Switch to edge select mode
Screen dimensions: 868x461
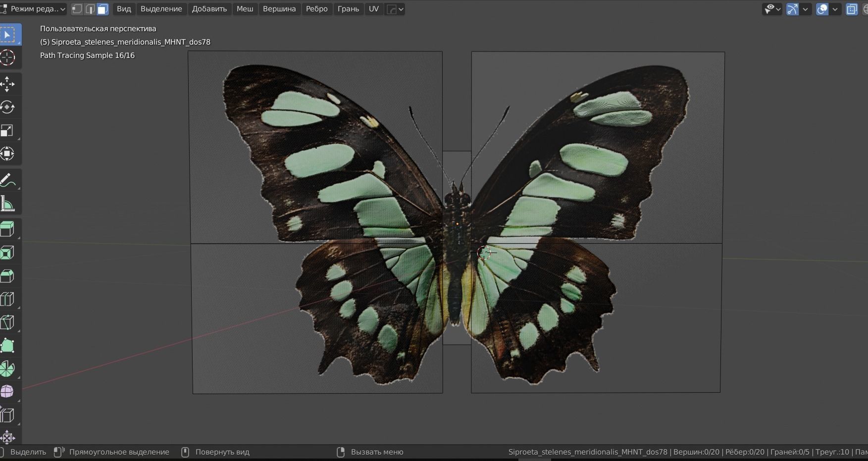(90, 9)
